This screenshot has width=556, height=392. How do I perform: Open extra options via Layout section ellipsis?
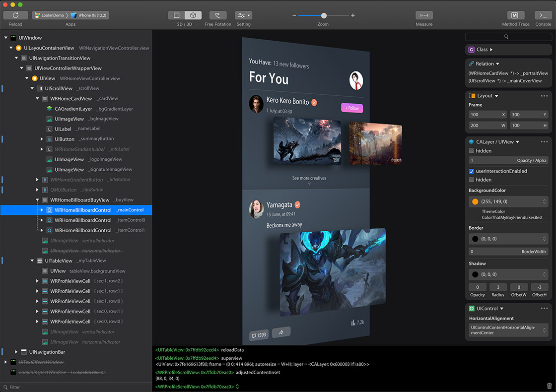545,95
